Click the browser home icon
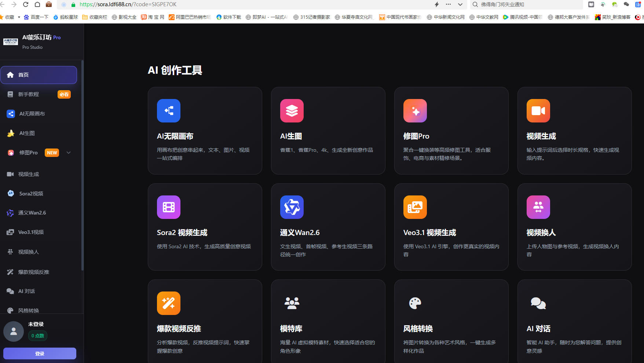Screen dimensions: 644x363 pos(37,4)
